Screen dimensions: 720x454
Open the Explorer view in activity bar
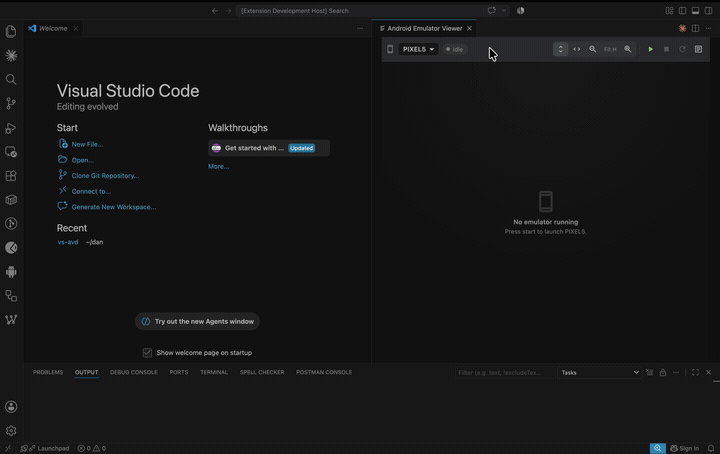point(11,31)
